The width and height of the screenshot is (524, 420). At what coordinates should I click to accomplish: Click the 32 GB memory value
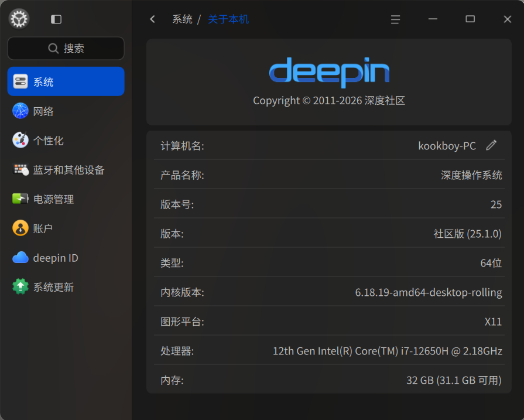[454, 380]
